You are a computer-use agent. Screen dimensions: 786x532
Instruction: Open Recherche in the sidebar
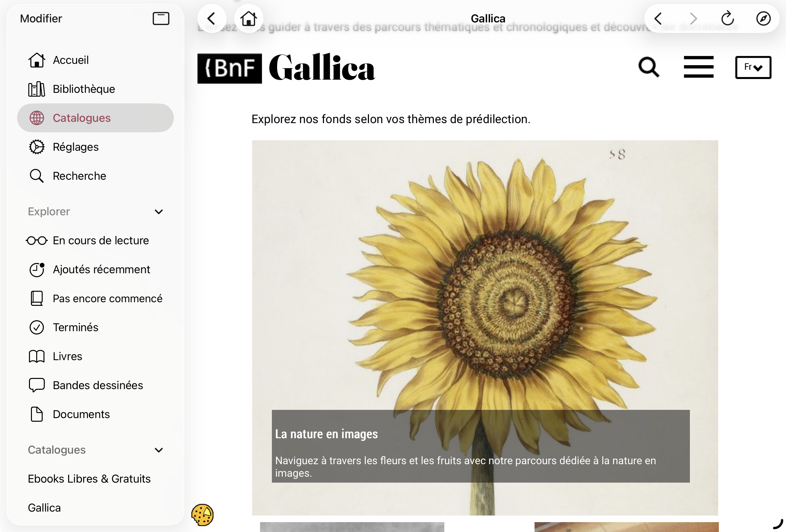pos(95,176)
